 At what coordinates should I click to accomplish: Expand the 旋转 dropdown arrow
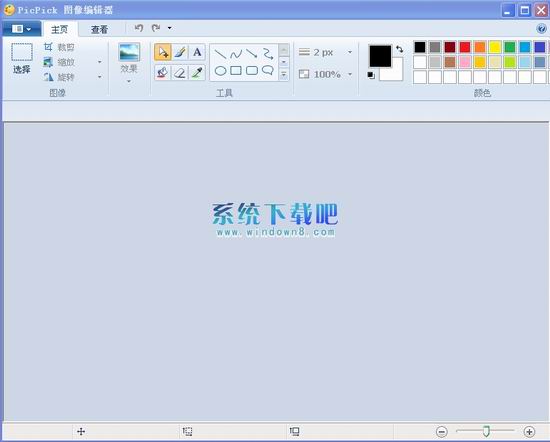pyautogui.click(x=100, y=77)
